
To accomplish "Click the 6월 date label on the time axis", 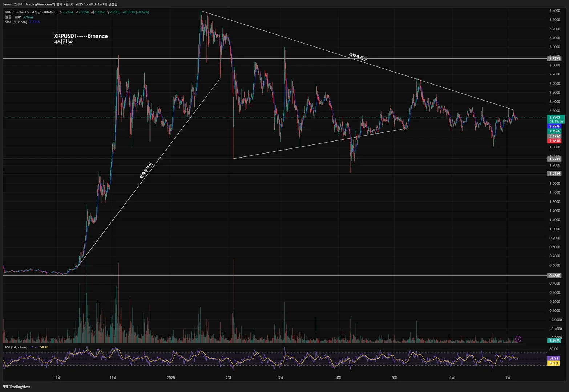I will (452, 378).
